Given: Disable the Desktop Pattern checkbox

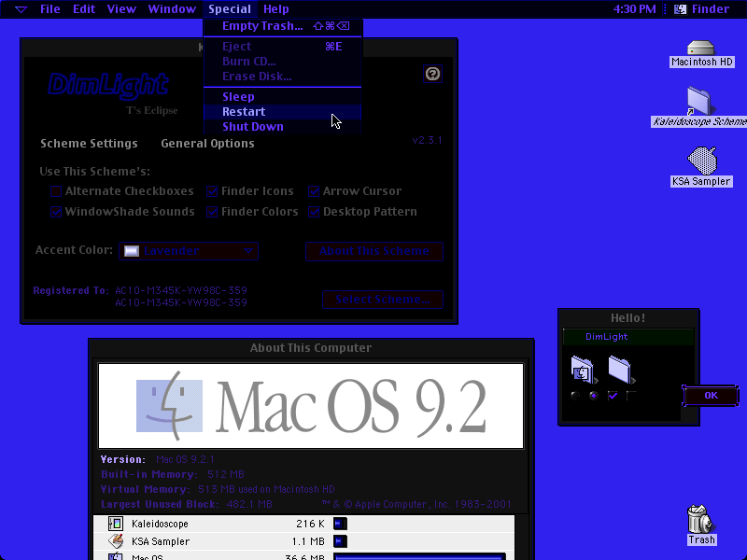Looking at the screenshot, I should pyautogui.click(x=314, y=212).
